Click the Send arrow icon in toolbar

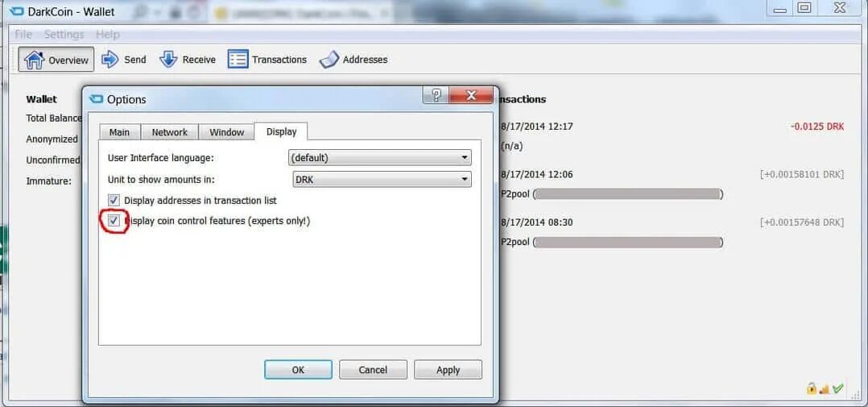(x=110, y=60)
